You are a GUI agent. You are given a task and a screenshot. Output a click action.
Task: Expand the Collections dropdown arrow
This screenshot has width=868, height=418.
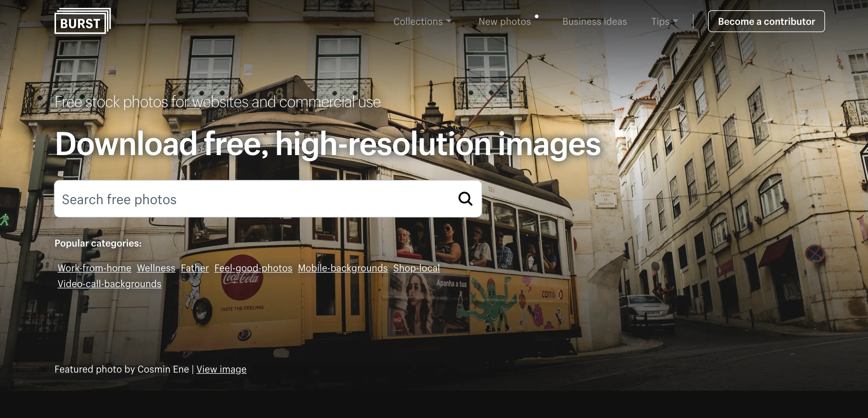449,21
